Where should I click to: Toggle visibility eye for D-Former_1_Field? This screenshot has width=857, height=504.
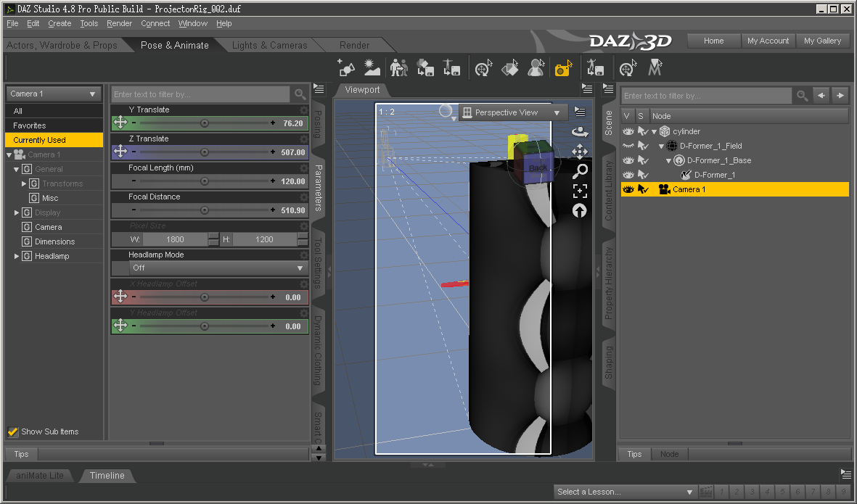tap(628, 146)
